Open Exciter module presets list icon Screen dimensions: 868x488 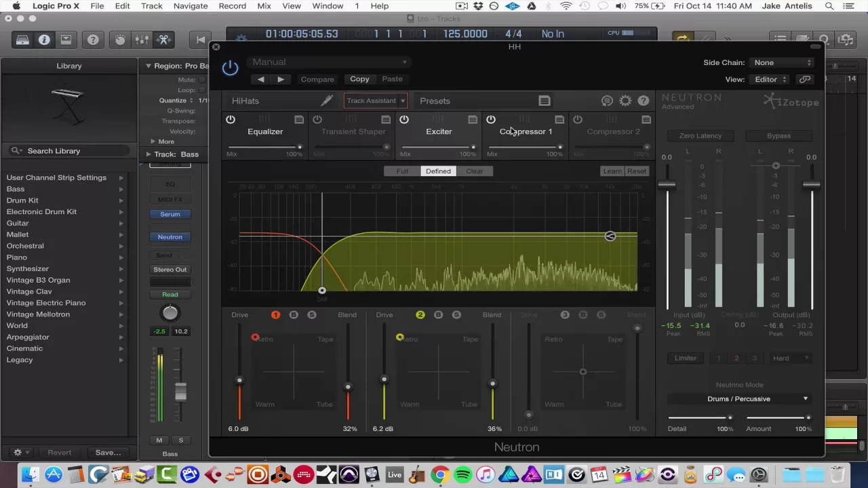coord(473,120)
